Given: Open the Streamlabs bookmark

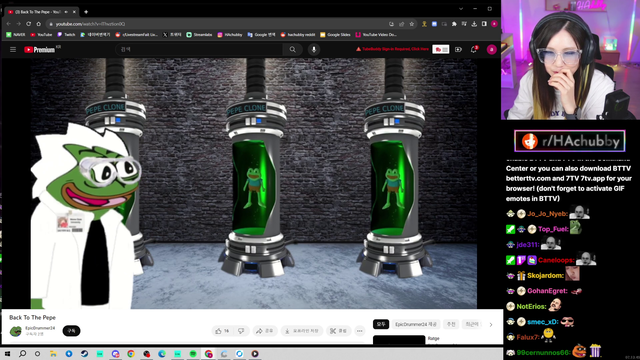Looking at the screenshot, I should coord(199,35).
